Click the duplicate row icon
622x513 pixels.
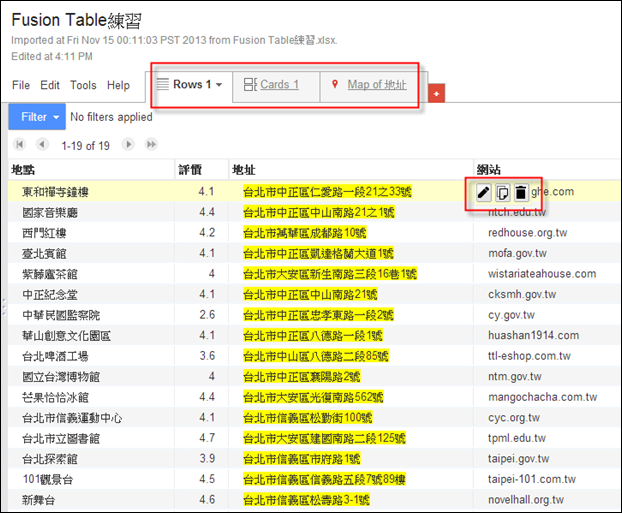point(502,193)
